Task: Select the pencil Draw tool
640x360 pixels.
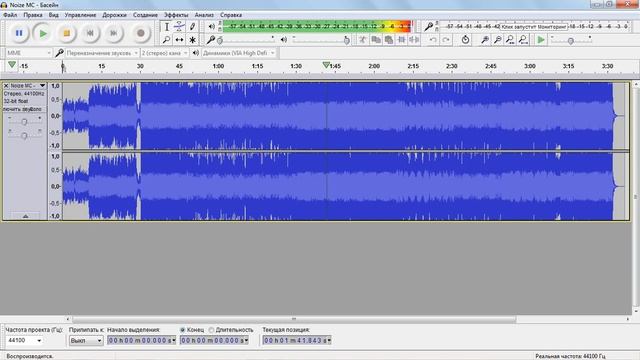Action: tap(192, 27)
